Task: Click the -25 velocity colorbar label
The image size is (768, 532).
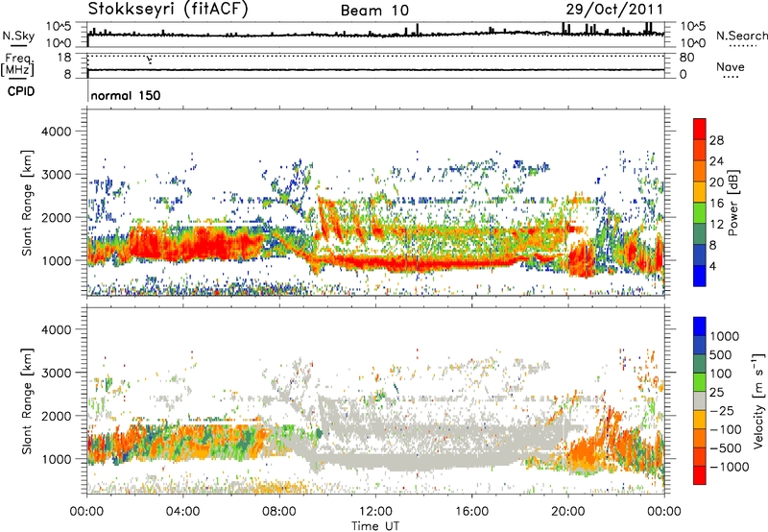Action: coord(721,410)
